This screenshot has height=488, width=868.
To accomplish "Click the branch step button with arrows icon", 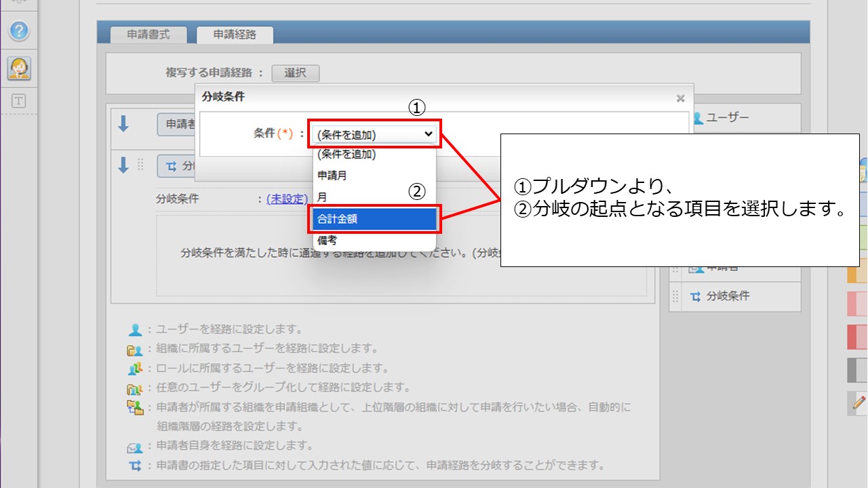I will pos(176,165).
